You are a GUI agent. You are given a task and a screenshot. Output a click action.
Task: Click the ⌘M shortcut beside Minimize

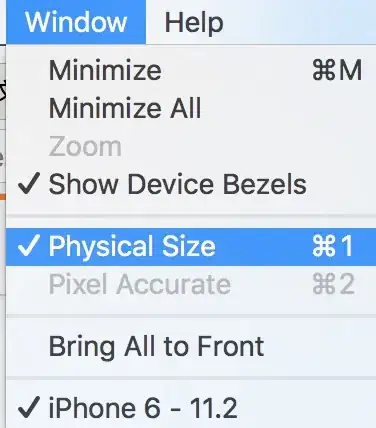(337, 70)
